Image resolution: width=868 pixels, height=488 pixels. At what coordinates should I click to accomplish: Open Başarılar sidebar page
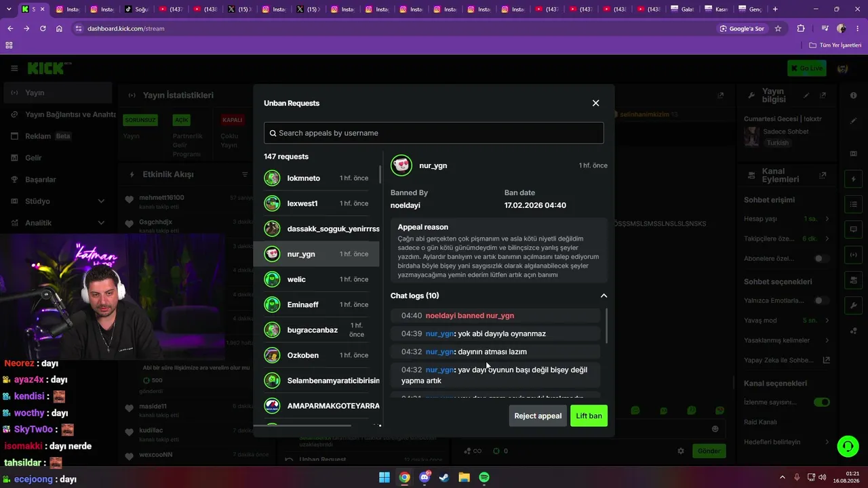pyautogui.click(x=58, y=180)
